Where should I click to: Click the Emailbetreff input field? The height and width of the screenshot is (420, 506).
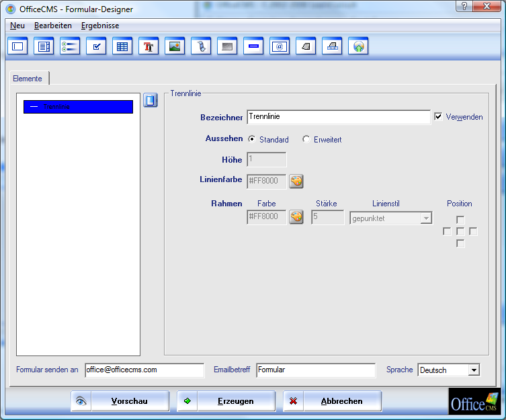coord(316,370)
